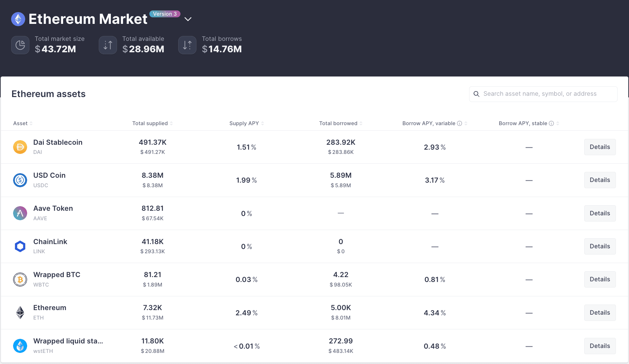This screenshot has height=364, width=629.
Task: Sort by Total supplied column header
Action: tap(152, 123)
